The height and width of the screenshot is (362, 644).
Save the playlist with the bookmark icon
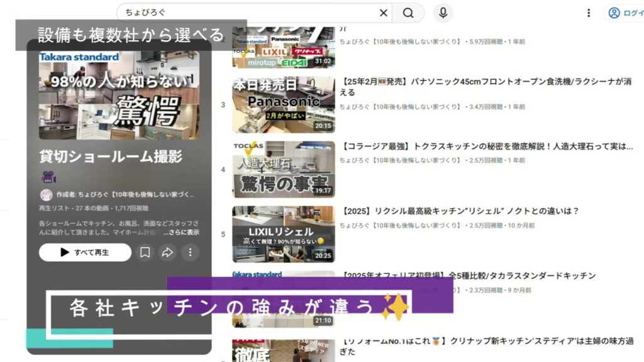coord(145,253)
